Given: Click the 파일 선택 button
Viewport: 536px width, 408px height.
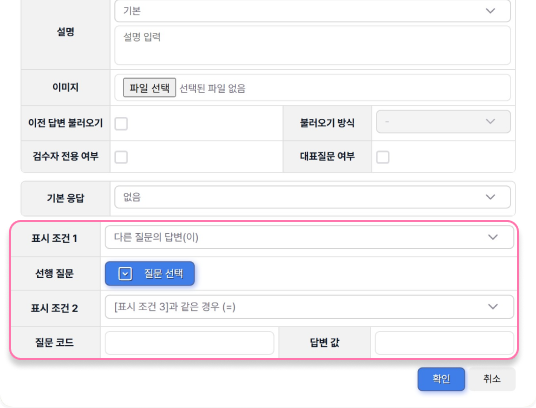Looking at the screenshot, I should (149, 88).
